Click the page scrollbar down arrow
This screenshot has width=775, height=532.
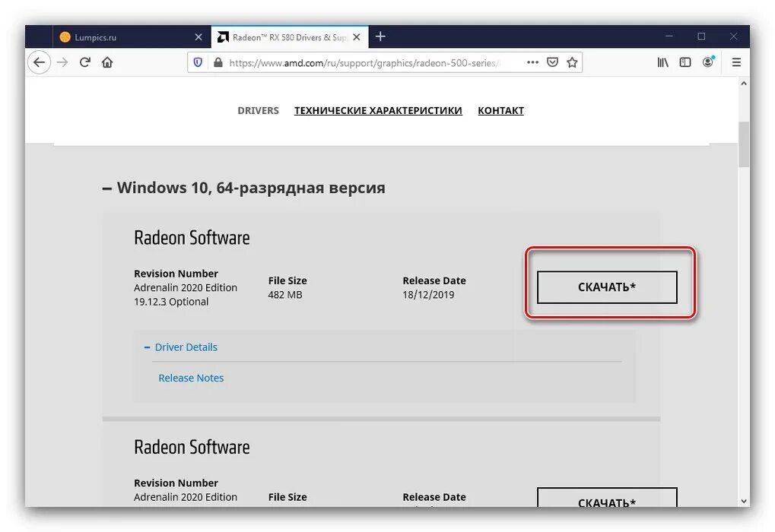pyautogui.click(x=744, y=501)
